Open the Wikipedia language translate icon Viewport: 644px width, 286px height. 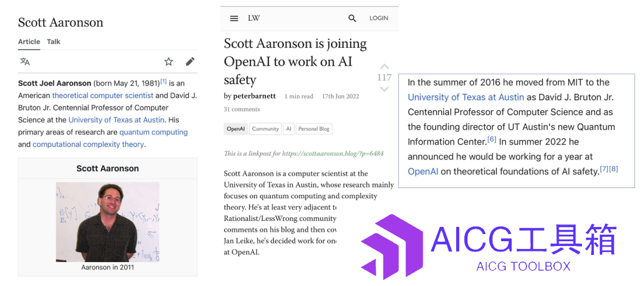point(25,61)
